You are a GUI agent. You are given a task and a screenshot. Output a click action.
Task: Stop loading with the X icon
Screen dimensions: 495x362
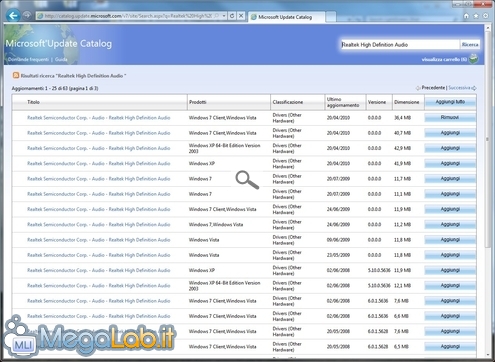[x=241, y=16]
